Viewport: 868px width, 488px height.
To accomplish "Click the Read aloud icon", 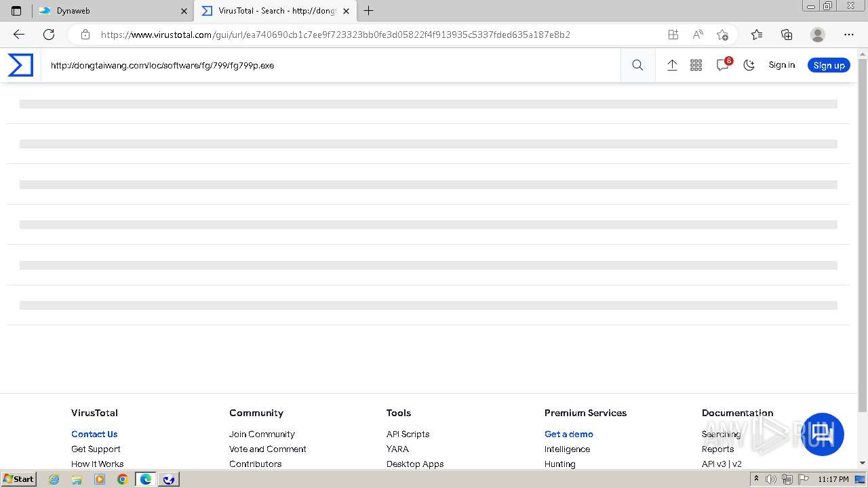I will (x=698, y=35).
